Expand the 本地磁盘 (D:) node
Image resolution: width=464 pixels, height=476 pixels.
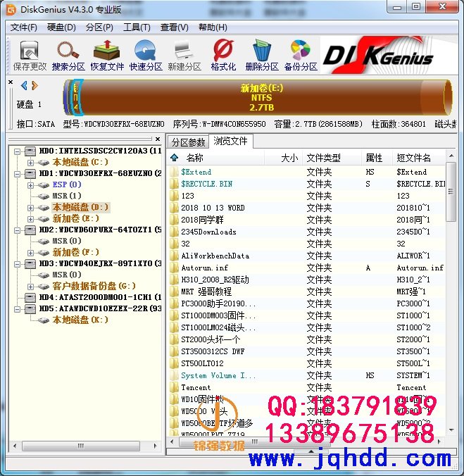pos(30,207)
